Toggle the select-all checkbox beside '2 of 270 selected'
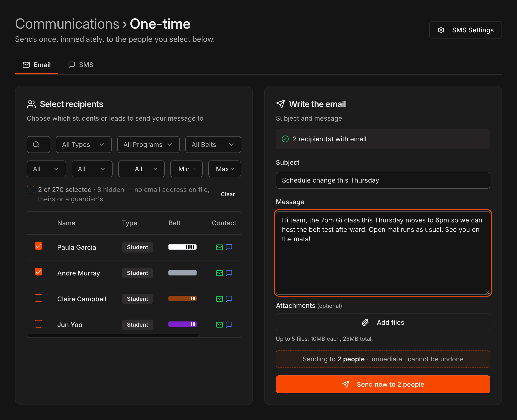This screenshot has height=420, width=517. pyautogui.click(x=30, y=190)
